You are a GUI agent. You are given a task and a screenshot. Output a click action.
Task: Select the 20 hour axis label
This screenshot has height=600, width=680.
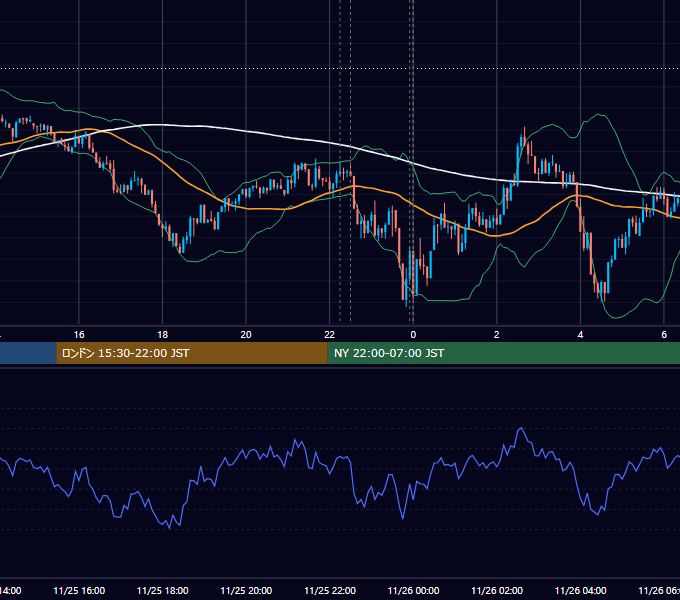click(246, 335)
